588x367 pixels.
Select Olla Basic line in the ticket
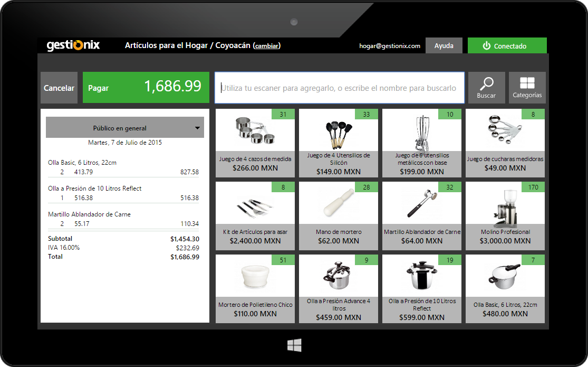coord(123,167)
